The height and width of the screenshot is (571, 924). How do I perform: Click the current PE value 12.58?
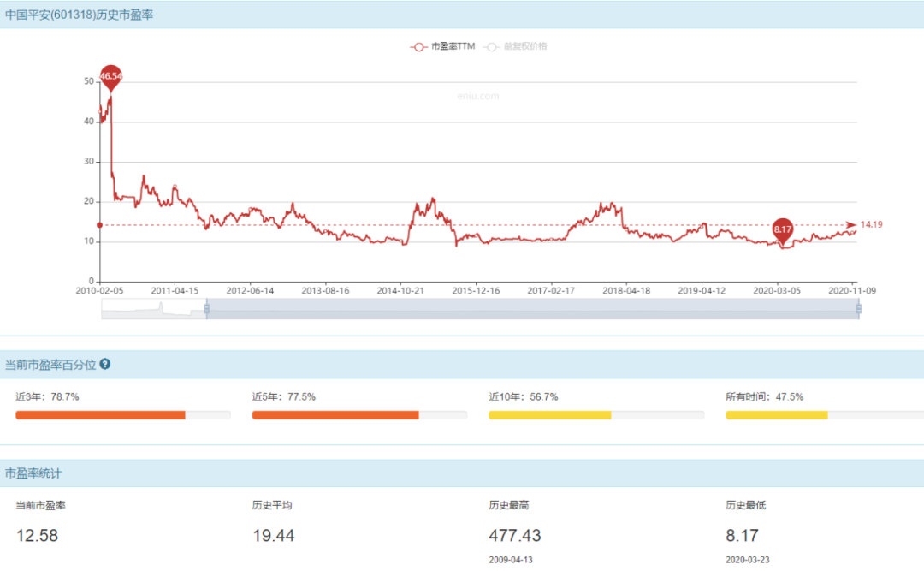(x=37, y=536)
